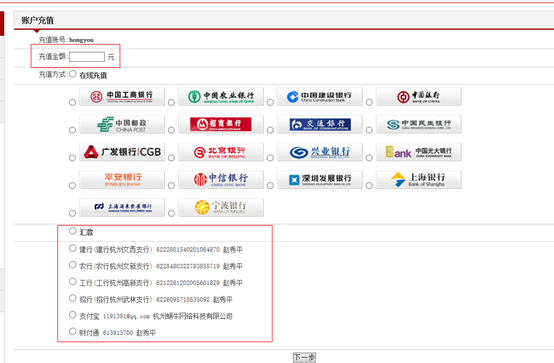554x363 pixels.
Task: Choose the 农行 remittance account radio option
Action: tap(72, 265)
